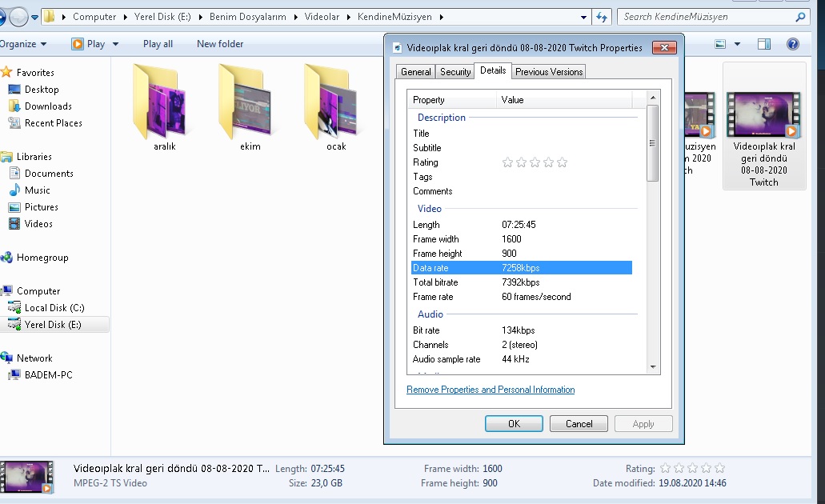Image resolution: width=825 pixels, height=504 pixels.
Task: Open the address bar history dropdown
Action: tap(583, 17)
